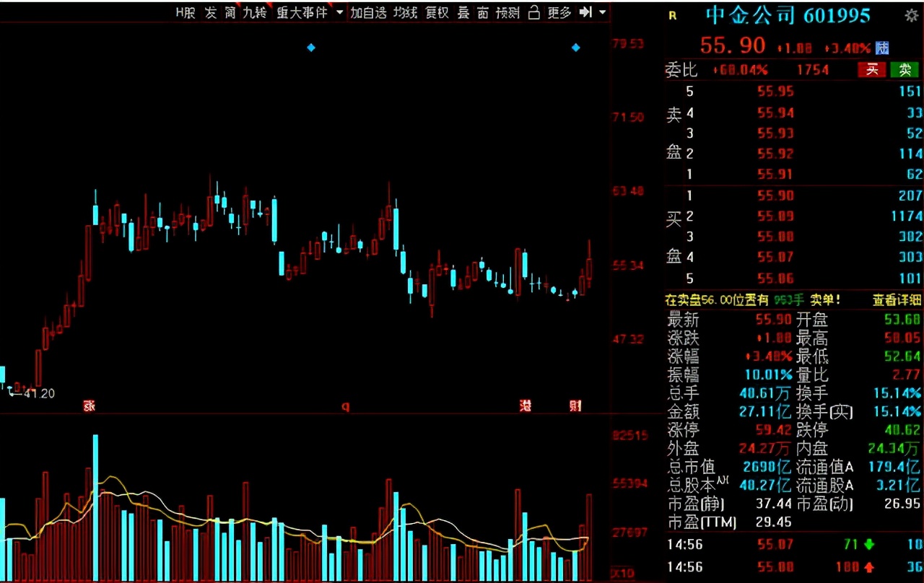Screen dimensions: 924x583
Task: Select sell level 1 price 55.91
Action: pyautogui.click(x=776, y=174)
